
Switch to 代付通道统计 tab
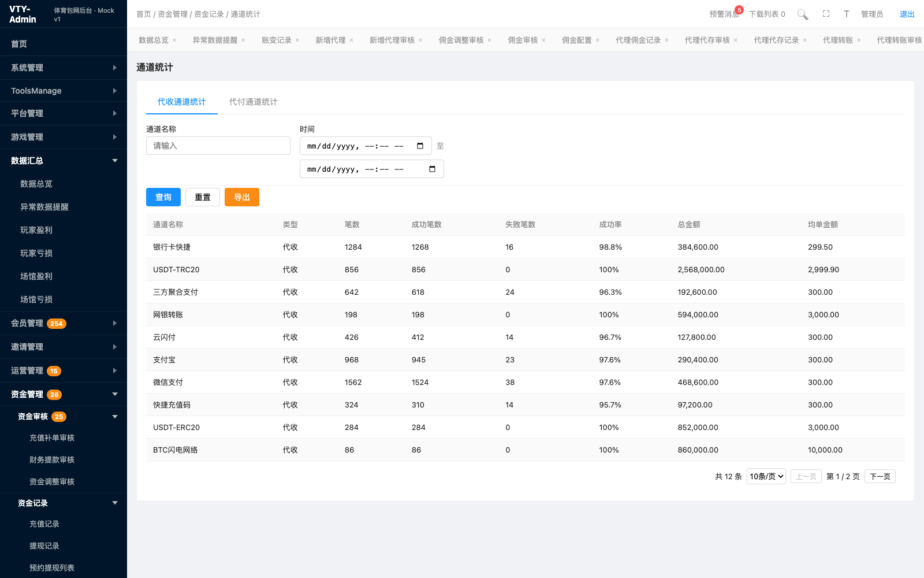(x=253, y=102)
